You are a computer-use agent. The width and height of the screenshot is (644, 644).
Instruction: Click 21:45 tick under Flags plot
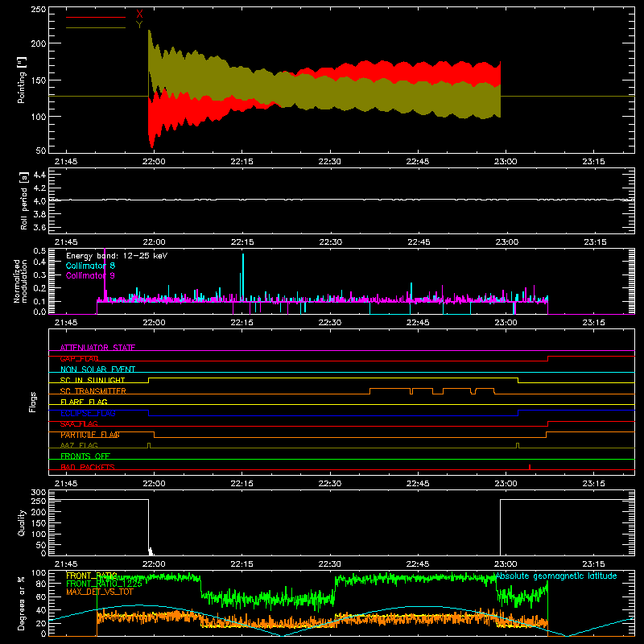[66, 484]
